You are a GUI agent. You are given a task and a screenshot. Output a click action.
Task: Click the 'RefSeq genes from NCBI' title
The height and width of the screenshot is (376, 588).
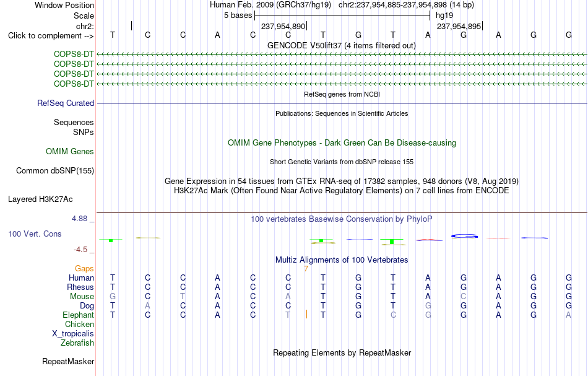(342, 95)
